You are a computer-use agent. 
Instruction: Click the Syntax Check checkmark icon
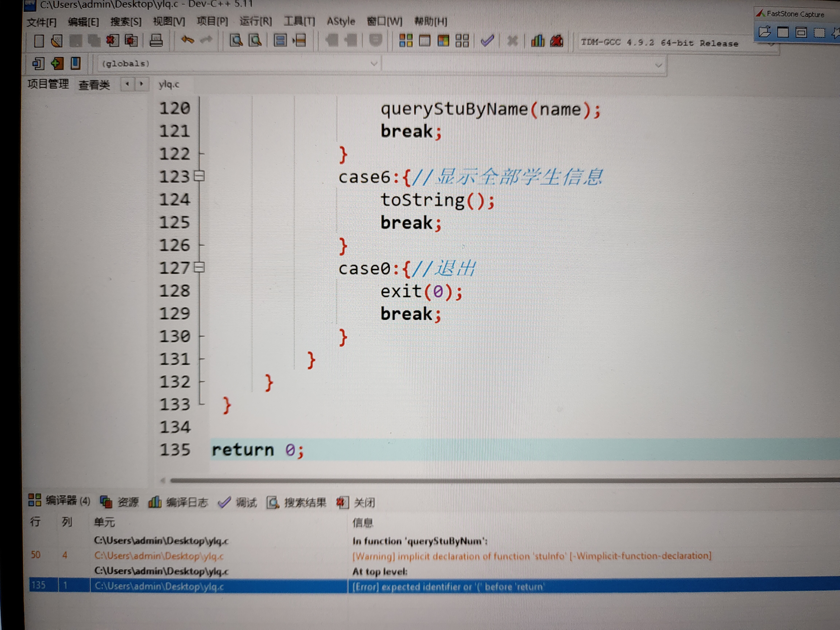487,41
